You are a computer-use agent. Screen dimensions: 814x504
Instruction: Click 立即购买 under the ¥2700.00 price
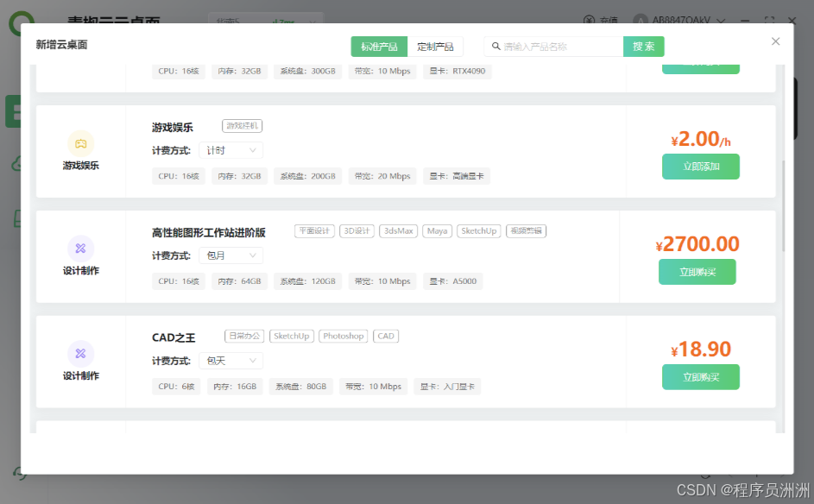[x=697, y=272]
